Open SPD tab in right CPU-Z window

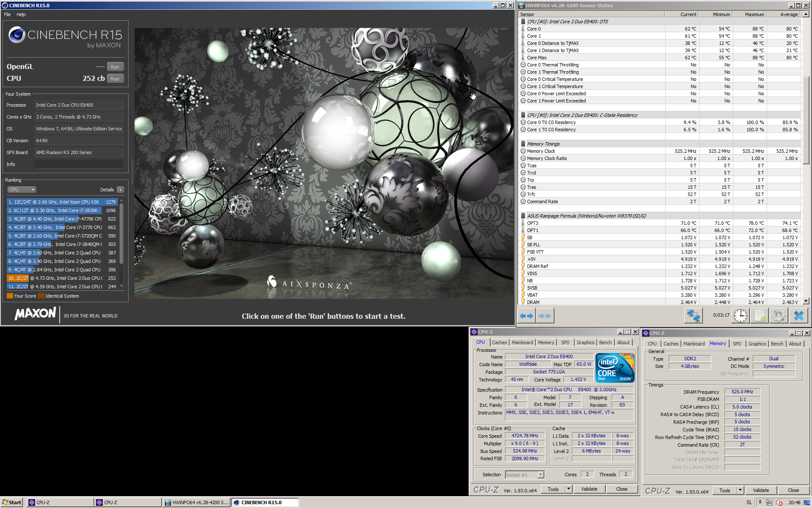737,344
